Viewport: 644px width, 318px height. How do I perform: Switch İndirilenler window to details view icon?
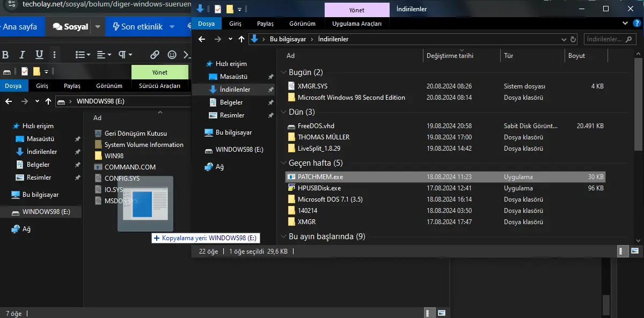pos(622,251)
